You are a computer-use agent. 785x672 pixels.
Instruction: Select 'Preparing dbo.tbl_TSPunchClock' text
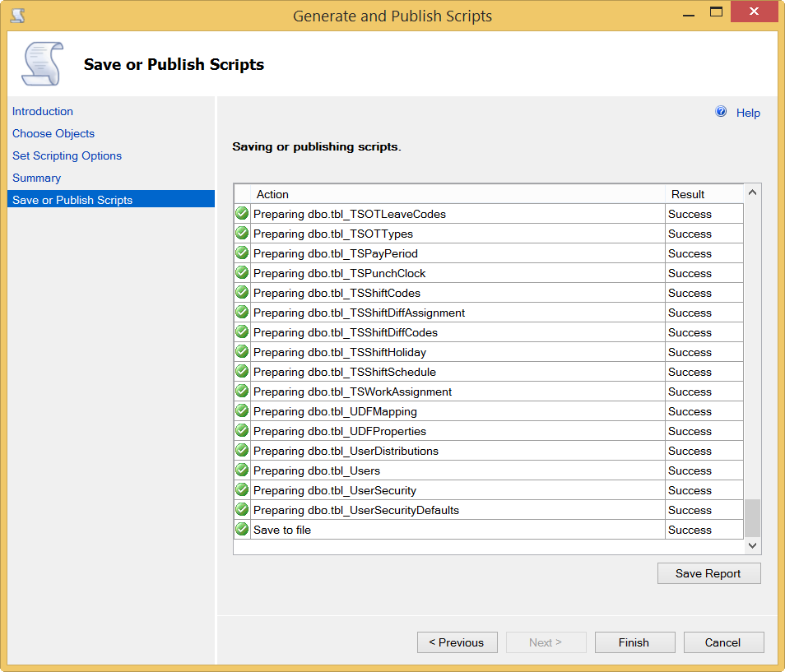tap(340, 273)
